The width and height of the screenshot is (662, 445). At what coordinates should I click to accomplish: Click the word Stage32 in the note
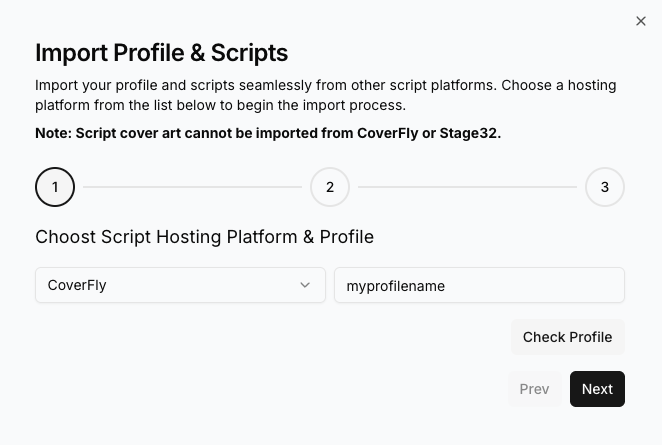[468, 132]
